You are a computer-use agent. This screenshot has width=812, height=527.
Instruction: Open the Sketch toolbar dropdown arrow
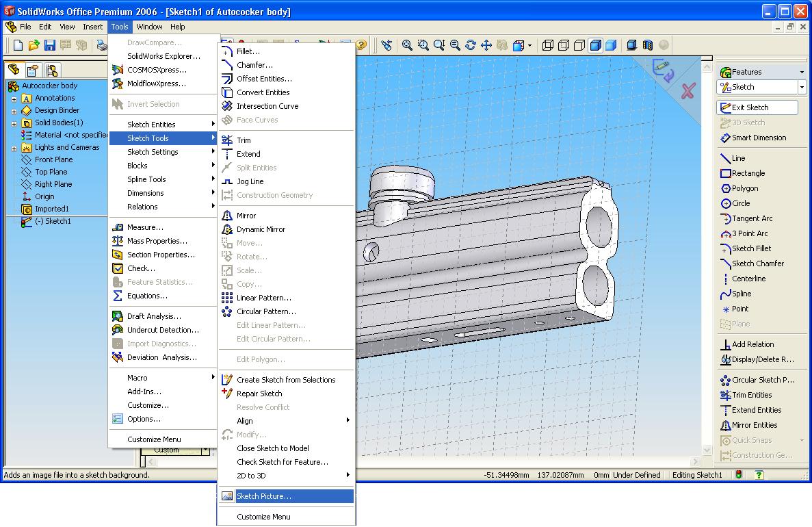[802, 87]
